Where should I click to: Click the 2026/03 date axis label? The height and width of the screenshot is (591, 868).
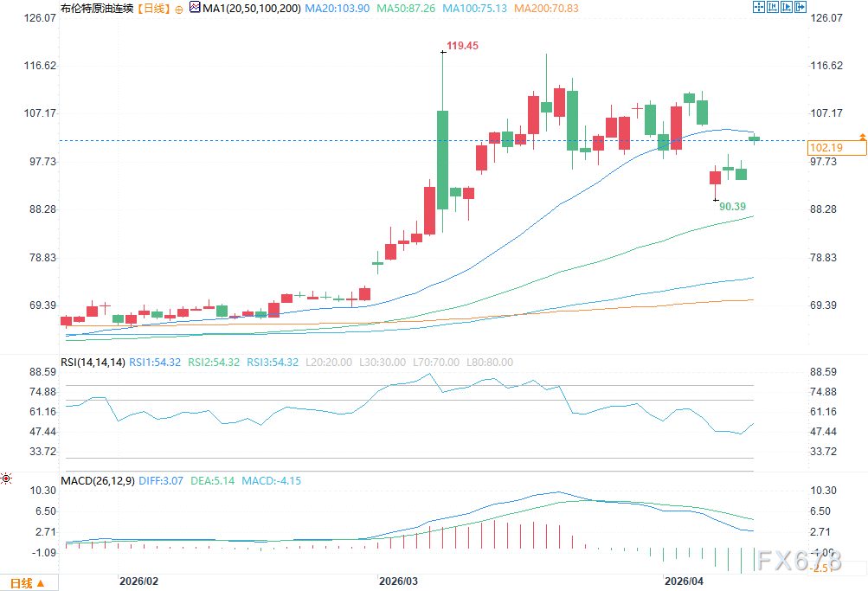point(399,581)
